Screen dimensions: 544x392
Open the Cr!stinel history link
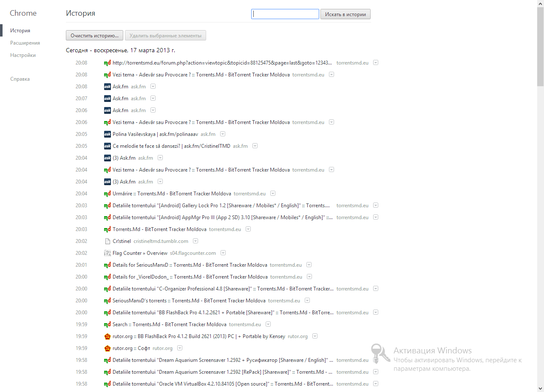point(122,241)
